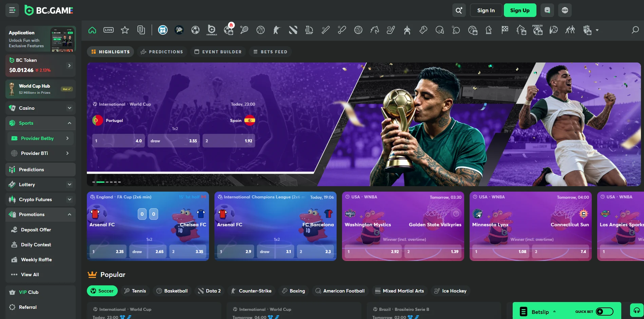Image resolution: width=644 pixels, height=319 pixels.
Task: Expand the Casino sidebar section
Action: tap(40, 108)
